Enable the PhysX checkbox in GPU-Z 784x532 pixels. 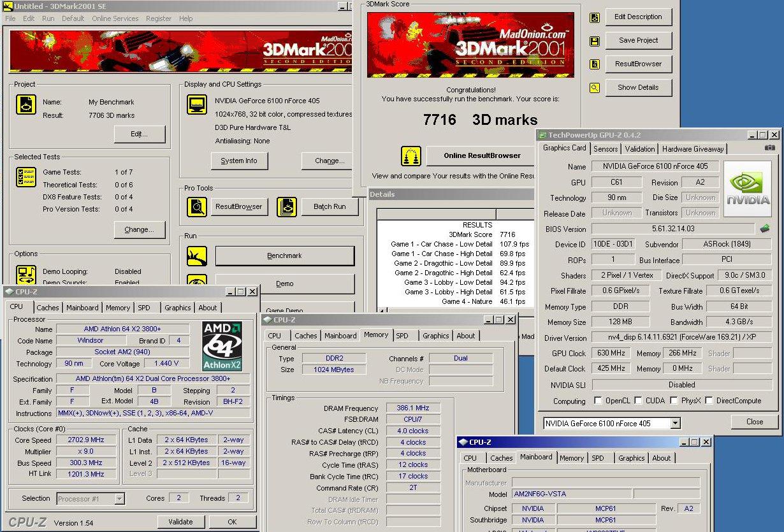pyautogui.click(x=674, y=401)
